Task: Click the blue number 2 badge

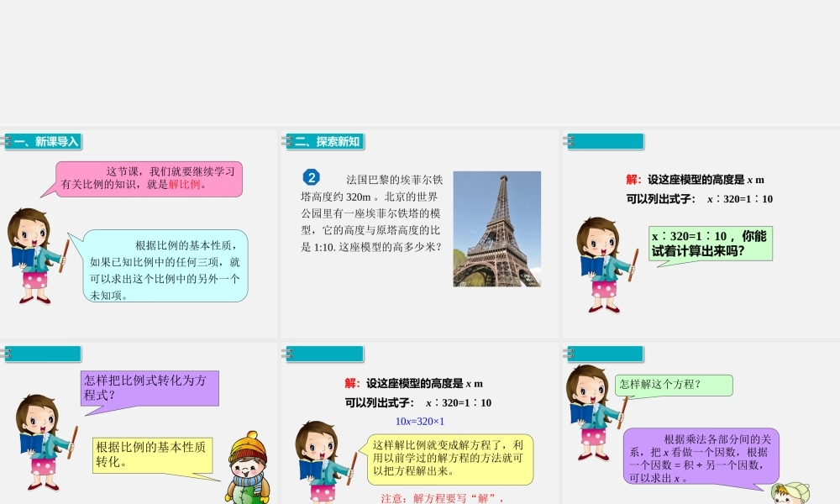Action: coord(312,178)
